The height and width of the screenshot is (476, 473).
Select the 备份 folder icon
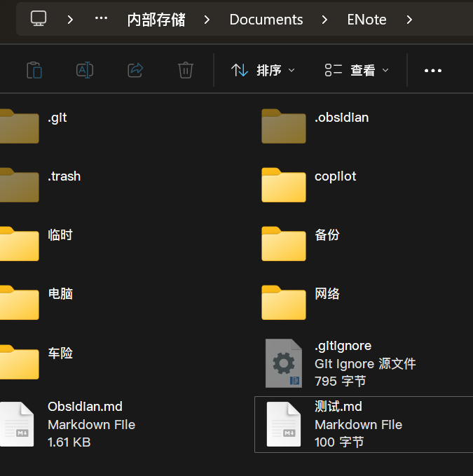(284, 244)
